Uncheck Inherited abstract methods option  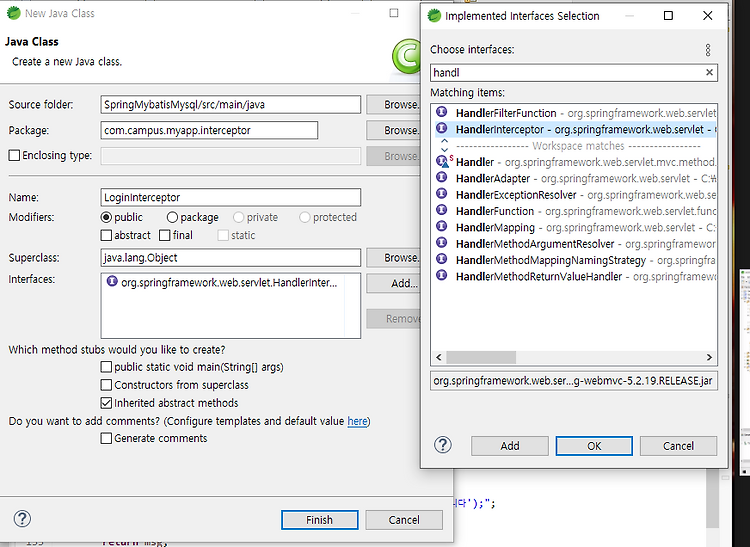point(106,403)
